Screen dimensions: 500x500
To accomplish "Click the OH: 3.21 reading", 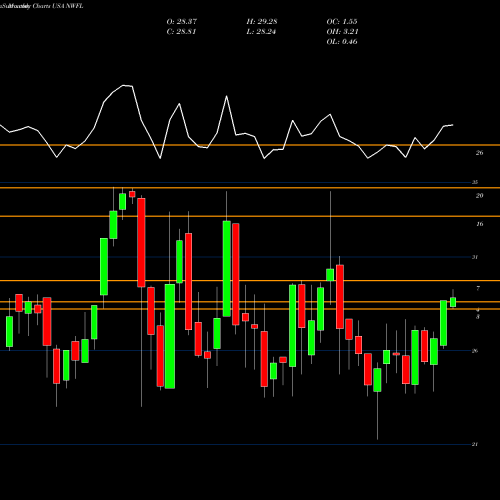I will [342, 32].
